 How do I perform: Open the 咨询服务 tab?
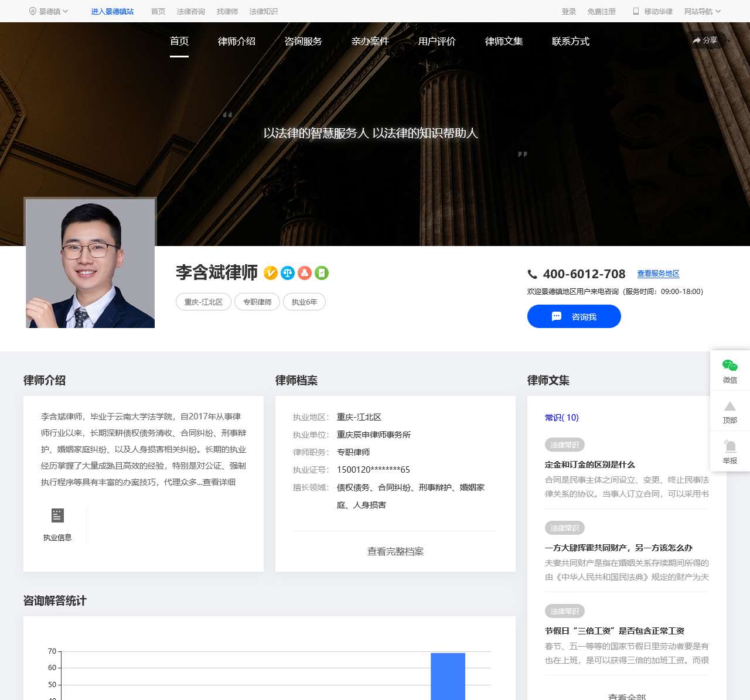(304, 41)
